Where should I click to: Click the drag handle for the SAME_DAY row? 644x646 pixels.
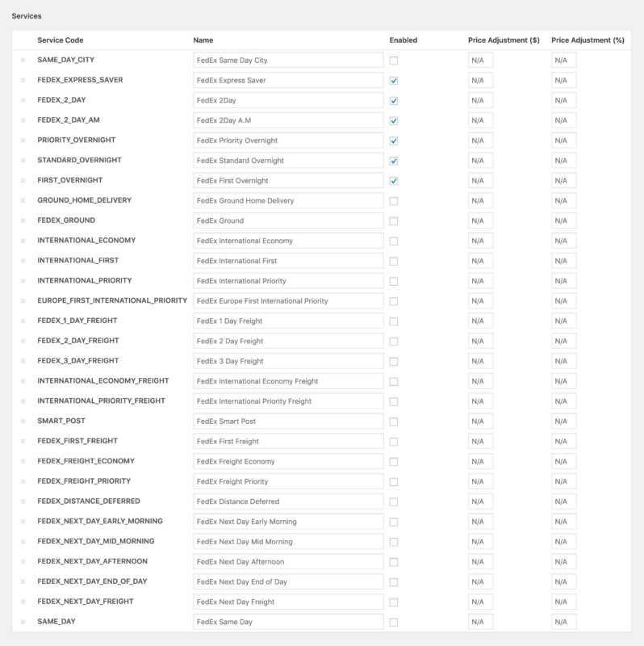[24, 621]
